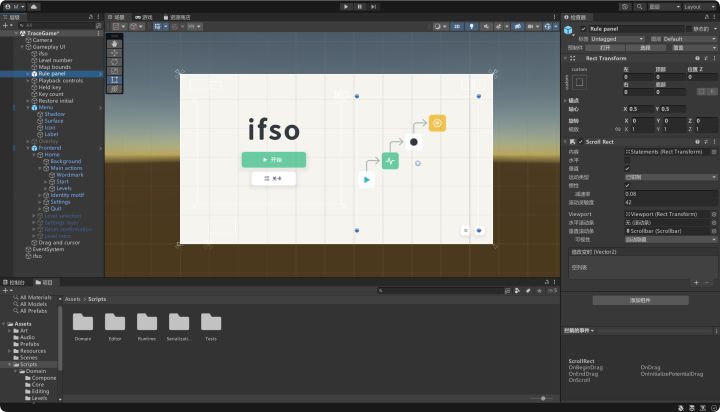Expand the Art folder in Assets

tap(10, 331)
